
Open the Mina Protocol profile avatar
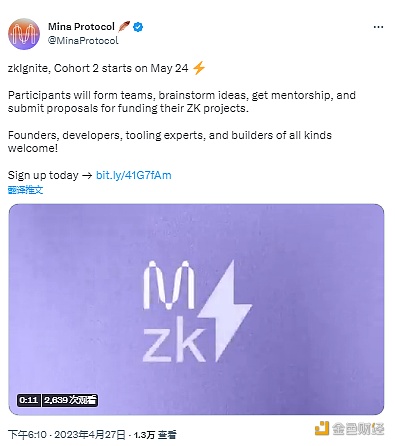tap(24, 34)
